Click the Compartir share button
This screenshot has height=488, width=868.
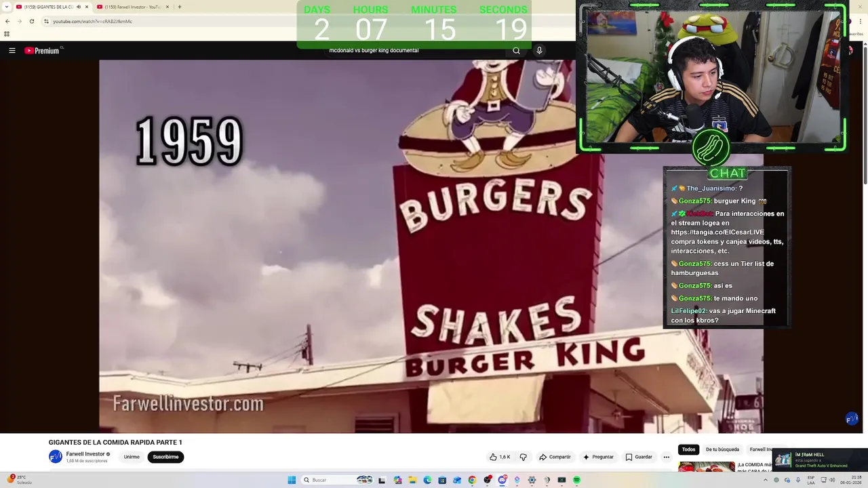coord(555,457)
